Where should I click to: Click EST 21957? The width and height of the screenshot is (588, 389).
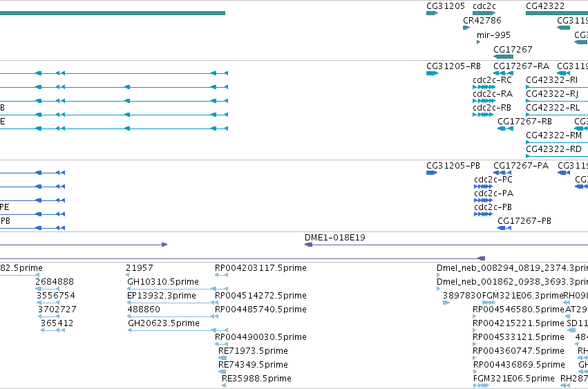click(139, 268)
